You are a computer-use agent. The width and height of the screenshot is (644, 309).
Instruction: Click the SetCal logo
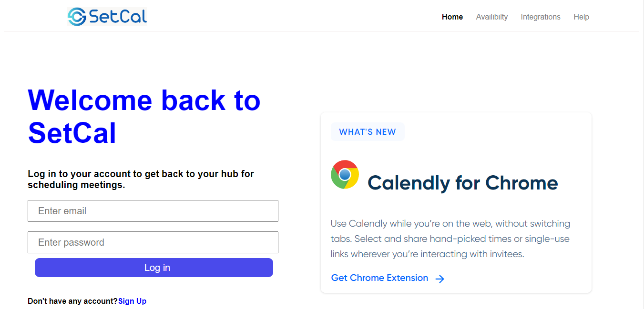107,16
